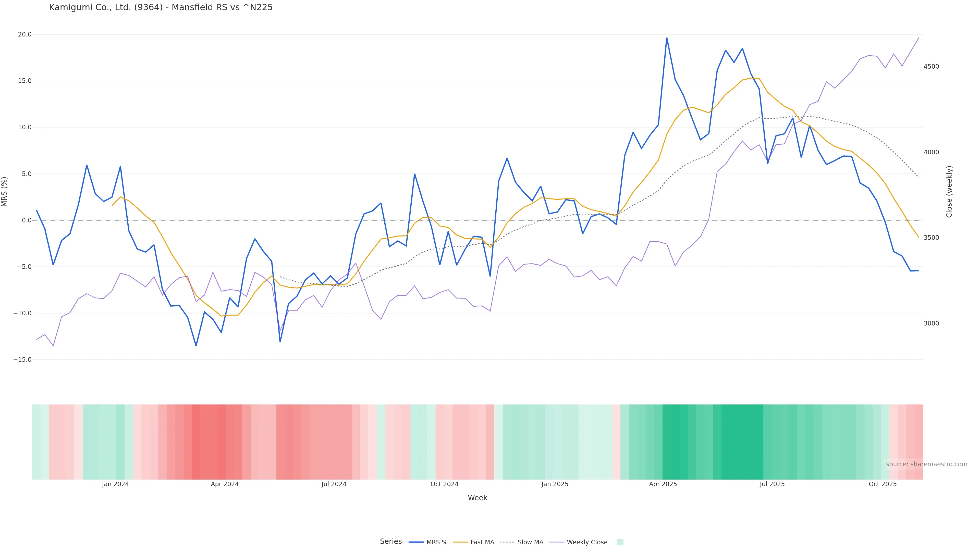Image resolution: width=980 pixels, height=551 pixels.
Task: Hide the Fast MA series via its label
Action: tap(482, 542)
